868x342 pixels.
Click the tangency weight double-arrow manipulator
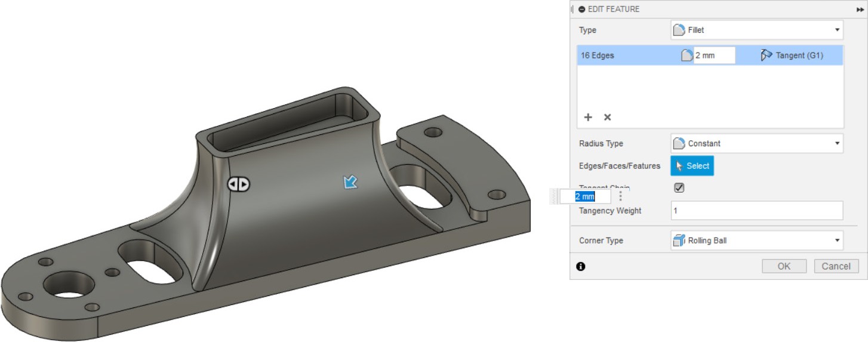coord(239,184)
